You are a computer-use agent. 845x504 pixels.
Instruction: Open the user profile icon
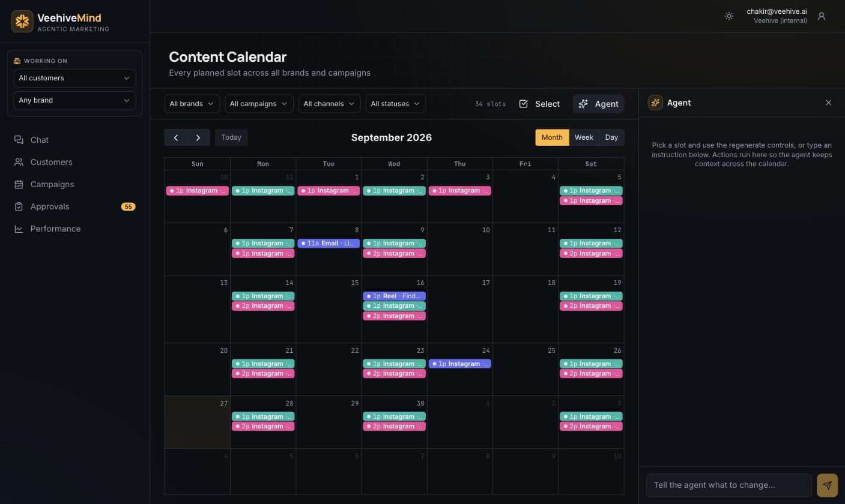pos(822,16)
